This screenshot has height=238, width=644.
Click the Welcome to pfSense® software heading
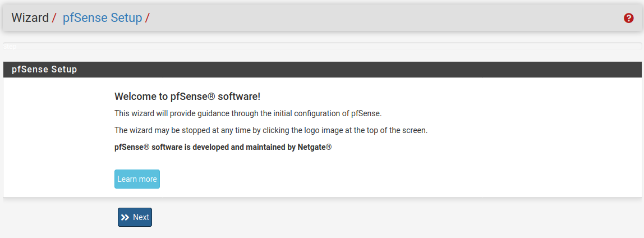coord(187,97)
